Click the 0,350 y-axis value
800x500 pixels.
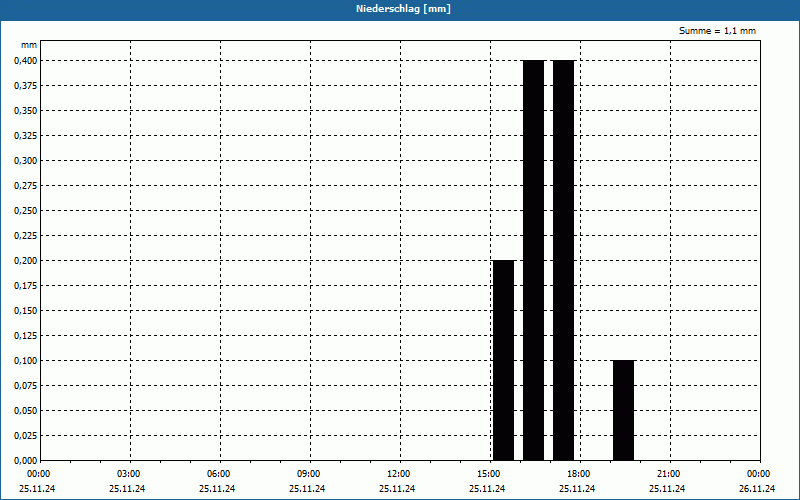click(x=26, y=111)
